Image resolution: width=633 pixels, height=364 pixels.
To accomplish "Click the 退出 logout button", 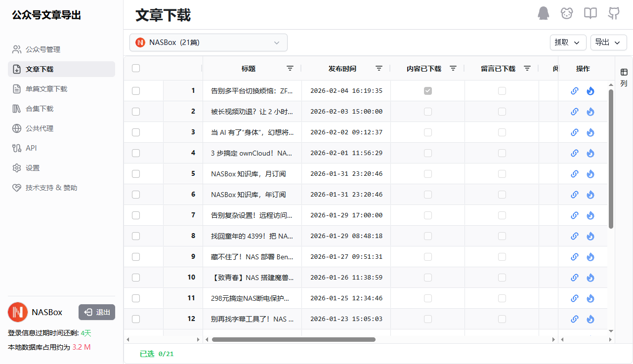I will (x=97, y=312).
